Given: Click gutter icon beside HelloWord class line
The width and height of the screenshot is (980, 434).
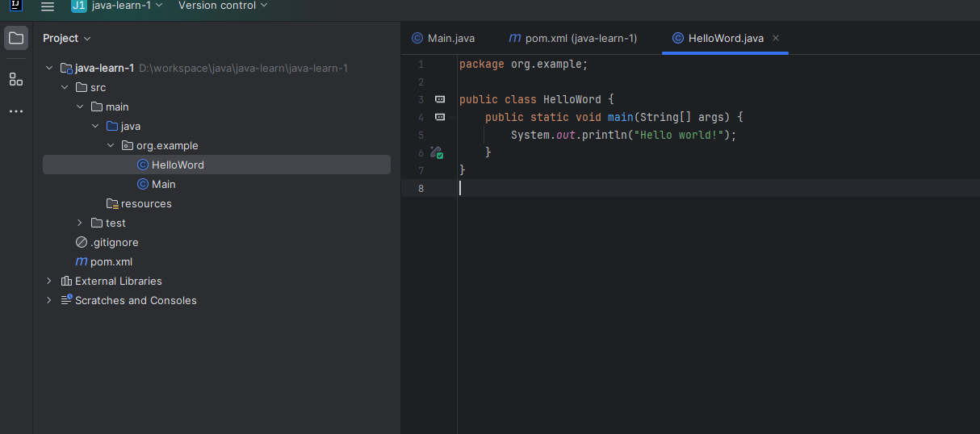Looking at the screenshot, I should [x=440, y=99].
